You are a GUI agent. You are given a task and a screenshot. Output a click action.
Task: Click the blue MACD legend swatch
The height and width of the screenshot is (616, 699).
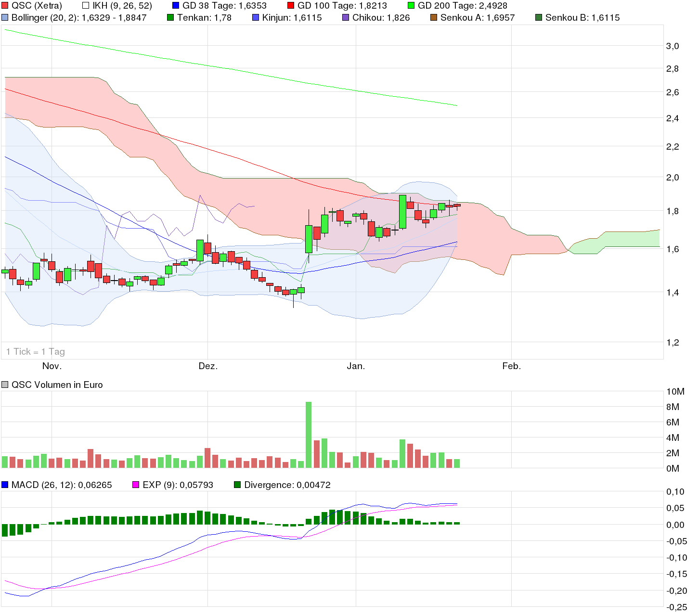[x=5, y=485]
